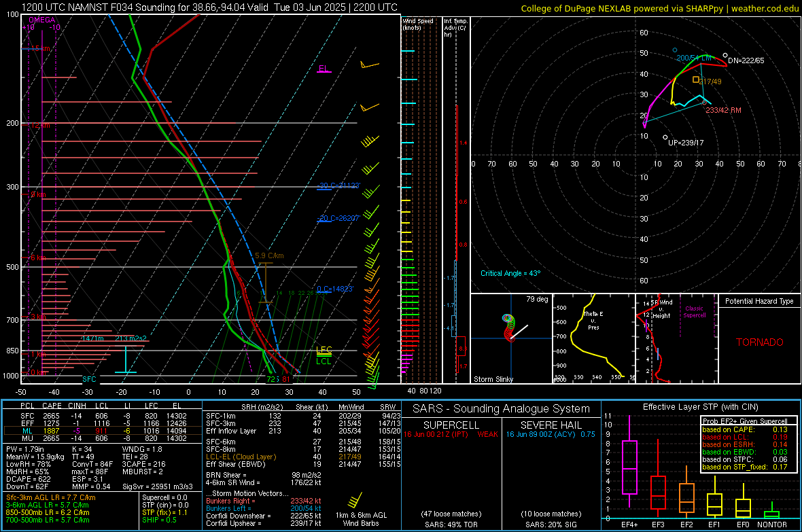The image size is (802, 532).
Task: Click the Storm Slinky colored circles cluster
Action: [x=509, y=327]
